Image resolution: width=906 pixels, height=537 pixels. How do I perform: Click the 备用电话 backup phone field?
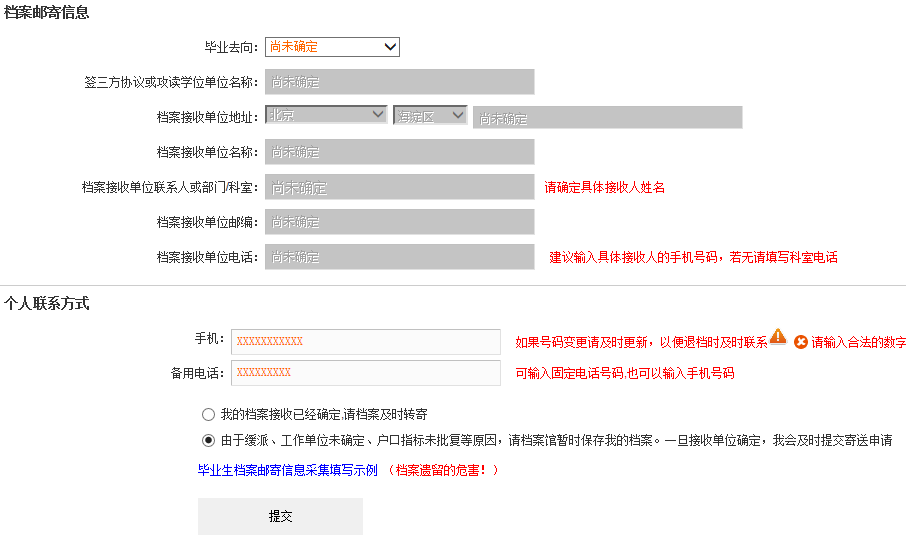365,373
